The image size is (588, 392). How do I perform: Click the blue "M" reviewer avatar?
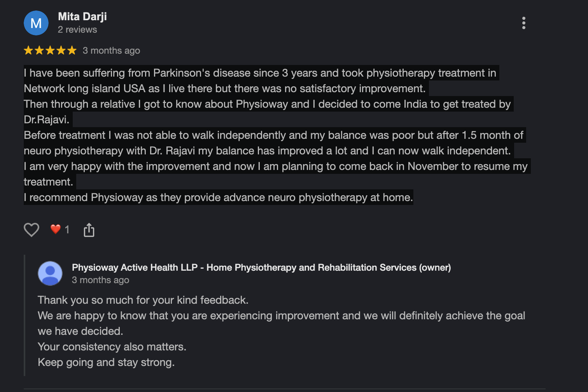point(36,23)
